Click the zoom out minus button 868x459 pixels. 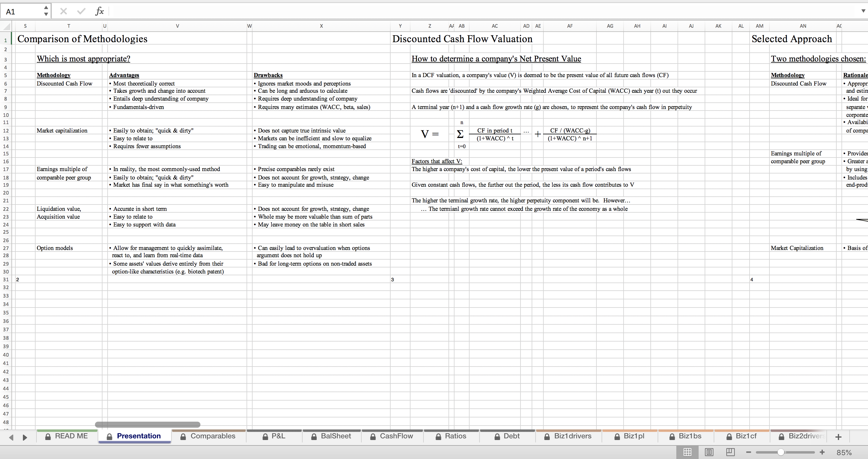tap(749, 452)
